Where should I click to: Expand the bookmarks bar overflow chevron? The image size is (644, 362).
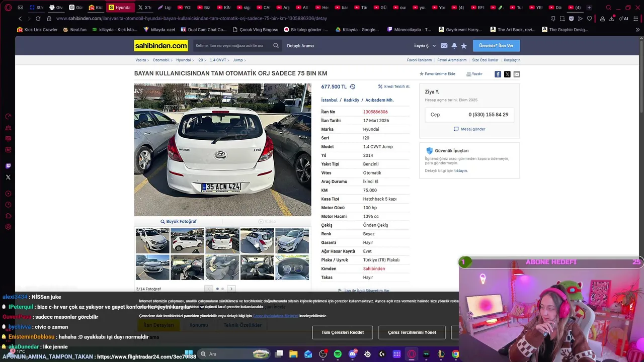pyautogui.click(x=638, y=30)
